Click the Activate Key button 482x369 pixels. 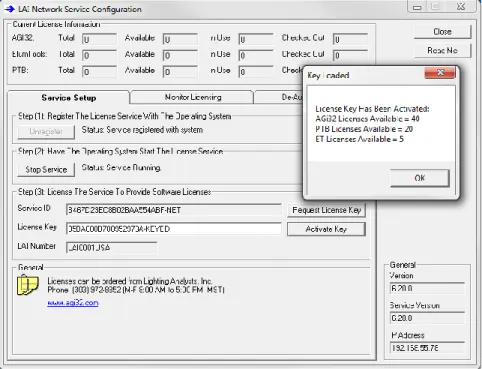point(326,229)
